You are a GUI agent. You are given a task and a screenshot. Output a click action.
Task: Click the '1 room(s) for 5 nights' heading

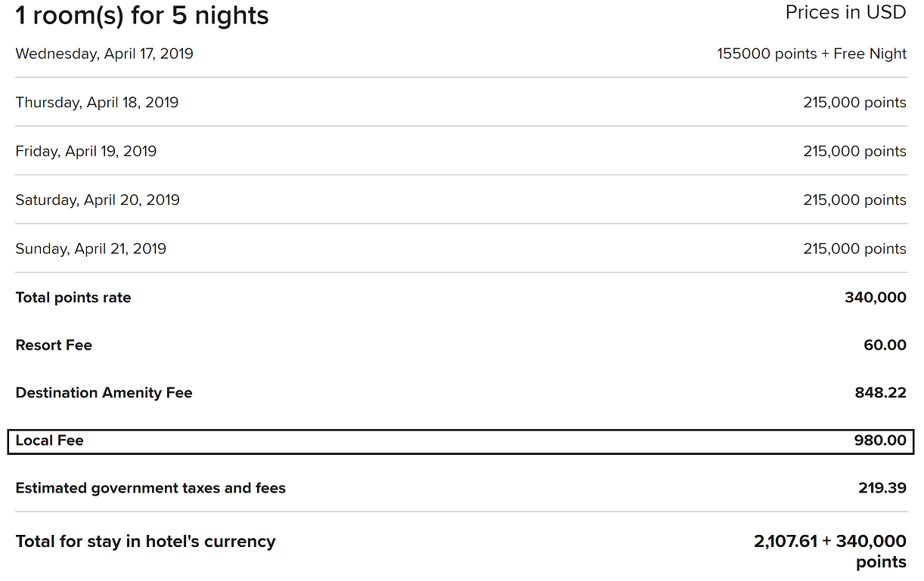point(142,15)
